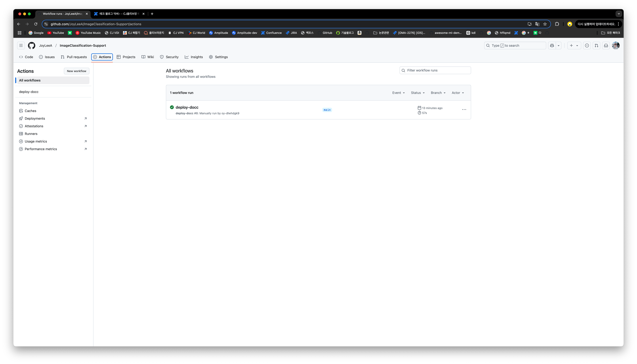Open a new browser tab
The image size is (637, 364).
(152, 14)
